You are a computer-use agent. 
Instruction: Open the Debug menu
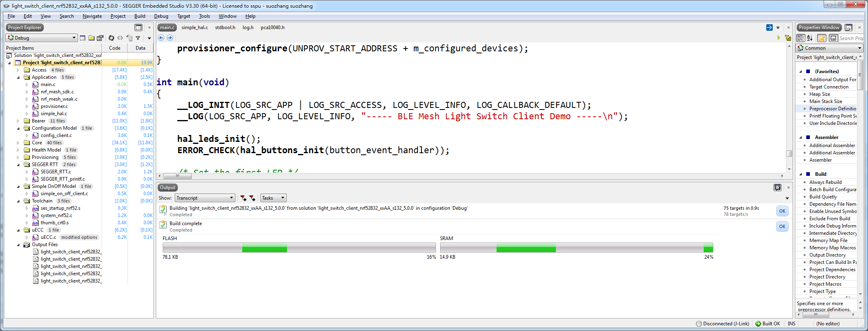pos(161,16)
